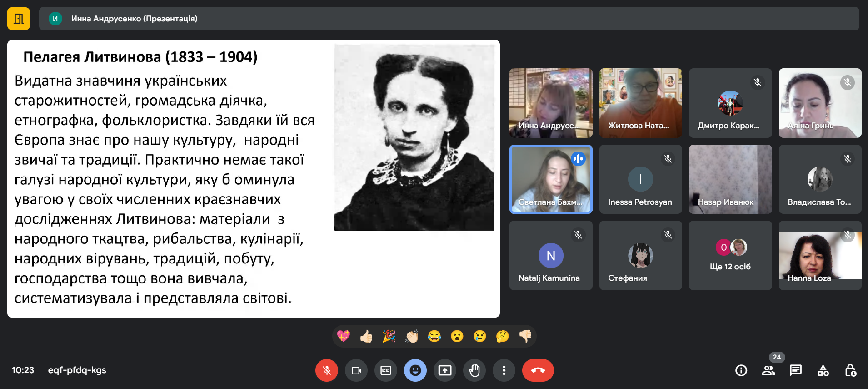Close the emoji reactions bar via smiley button
868x389 pixels.
click(x=415, y=370)
